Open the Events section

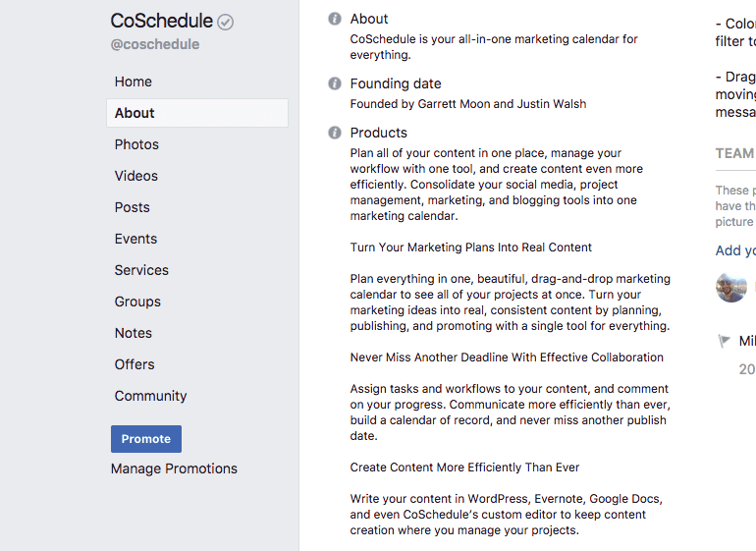[x=135, y=239]
